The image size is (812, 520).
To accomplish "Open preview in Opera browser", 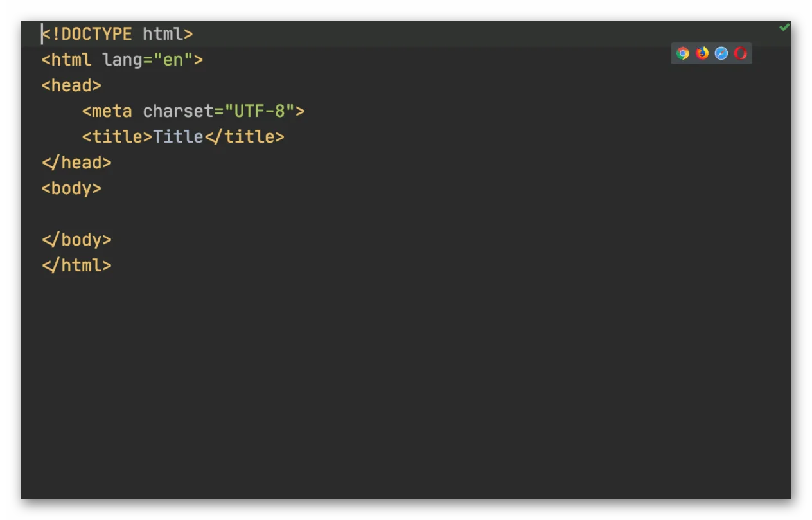I will (740, 53).
